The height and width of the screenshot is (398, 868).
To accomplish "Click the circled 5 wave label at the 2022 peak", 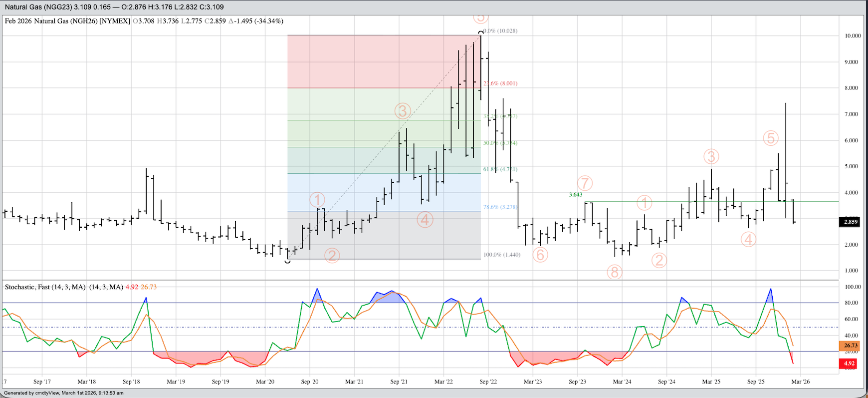I will point(480,17).
